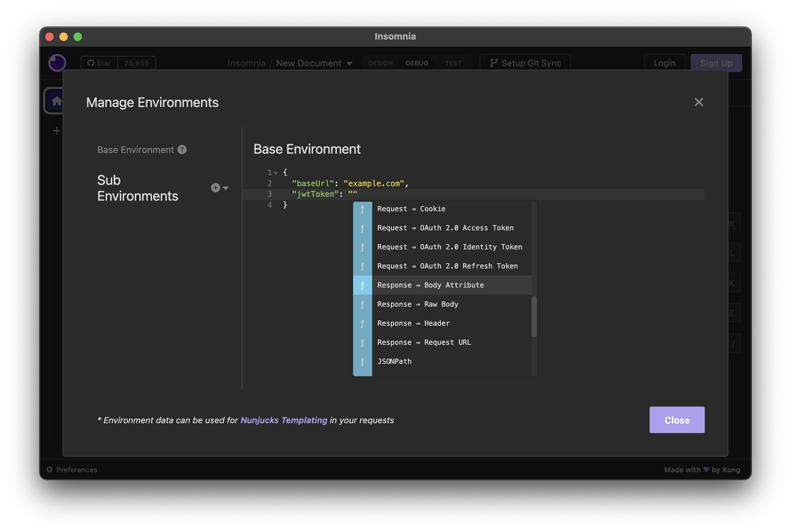Click function icon beside Response Body Attribute
Screen dimensions: 791x532
[x=362, y=285]
